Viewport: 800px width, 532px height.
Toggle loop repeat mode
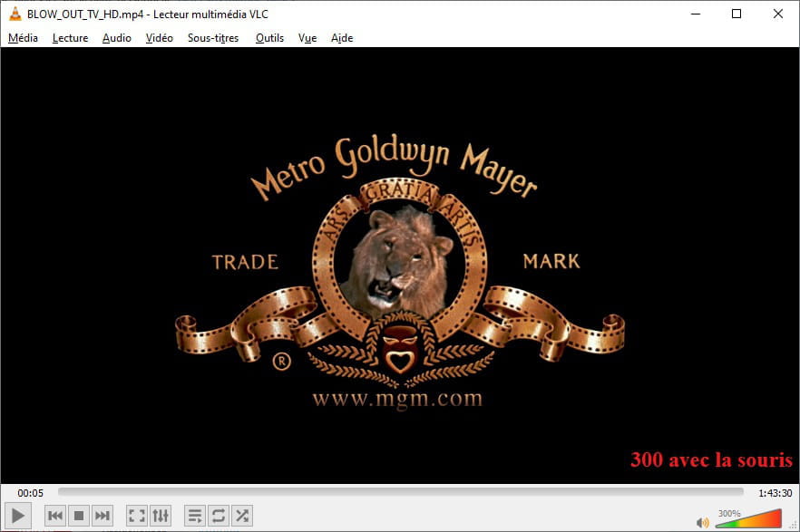[219, 516]
